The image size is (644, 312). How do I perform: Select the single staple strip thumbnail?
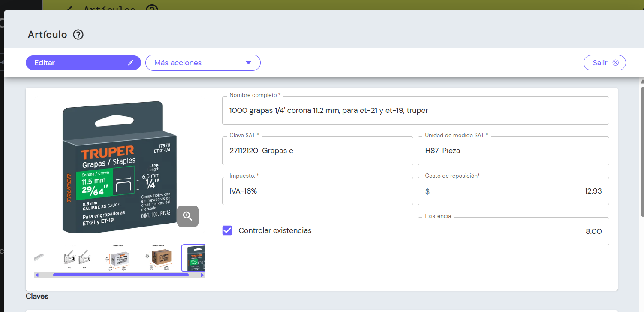[39, 257]
